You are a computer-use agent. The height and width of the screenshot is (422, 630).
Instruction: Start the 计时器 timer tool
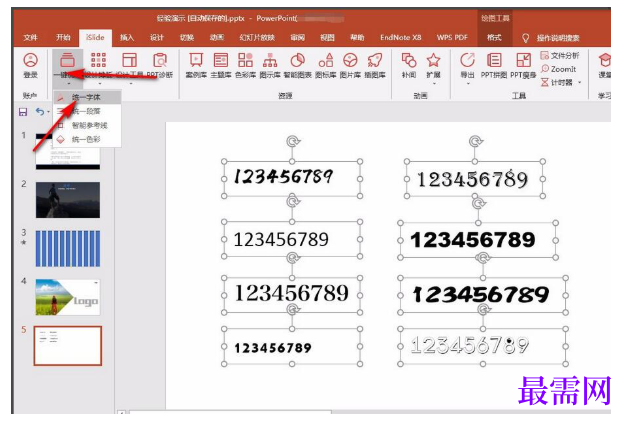point(556,82)
